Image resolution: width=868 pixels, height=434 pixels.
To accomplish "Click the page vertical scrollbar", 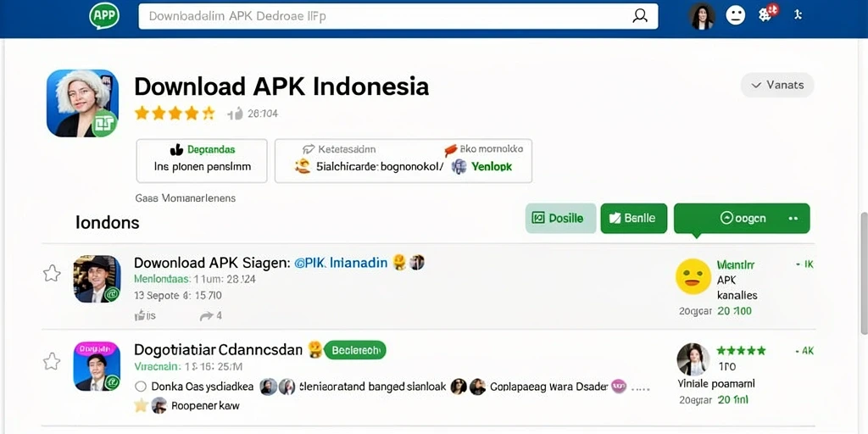I will tap(862, 274).
